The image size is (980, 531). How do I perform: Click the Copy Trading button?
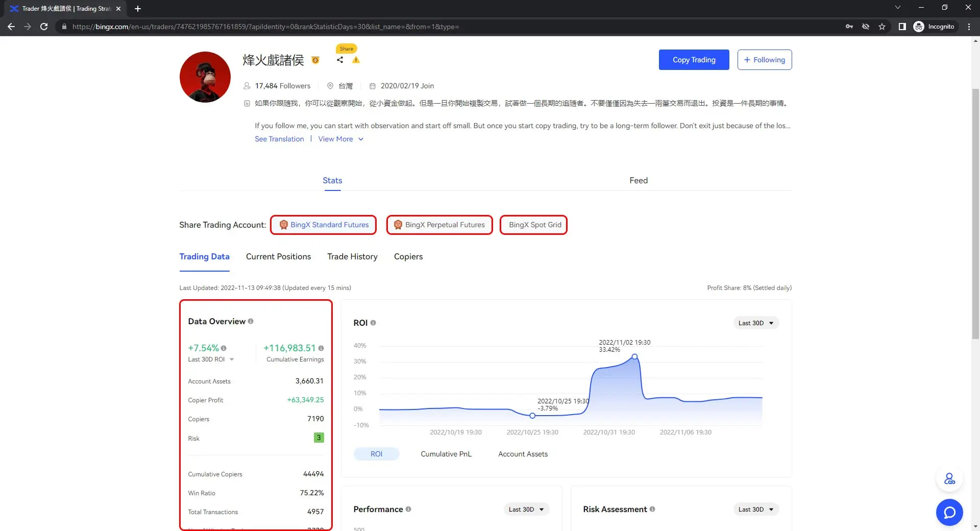(x=694, y=60)
